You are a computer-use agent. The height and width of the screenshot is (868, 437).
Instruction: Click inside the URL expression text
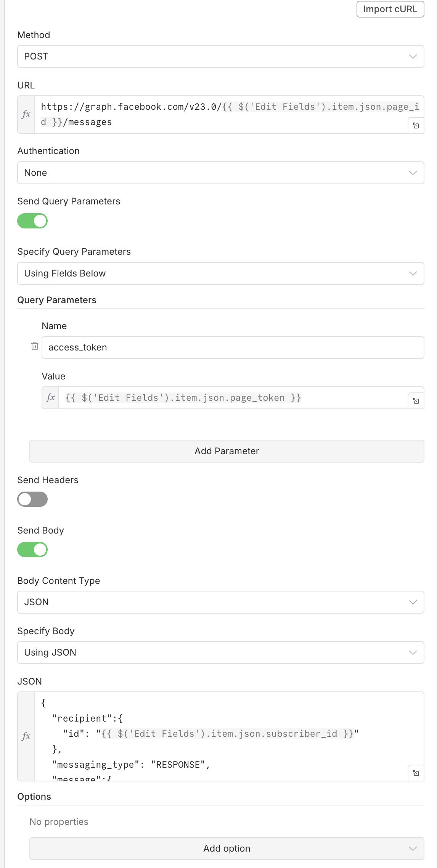click(x=221, y=114)
